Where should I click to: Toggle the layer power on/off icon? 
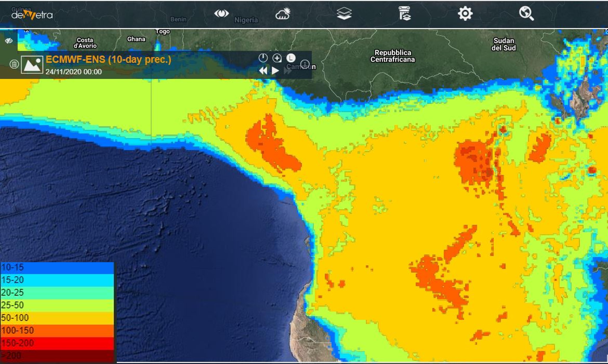pyautogui.click(x=263, y=58)
